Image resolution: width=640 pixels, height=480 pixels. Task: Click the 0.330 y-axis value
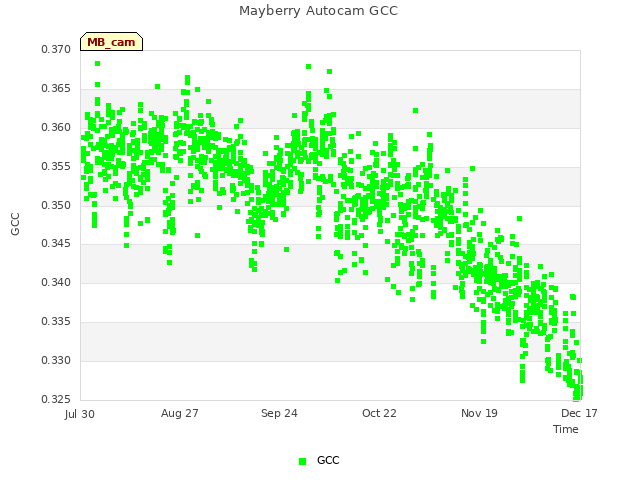click(x=56, y=361)
